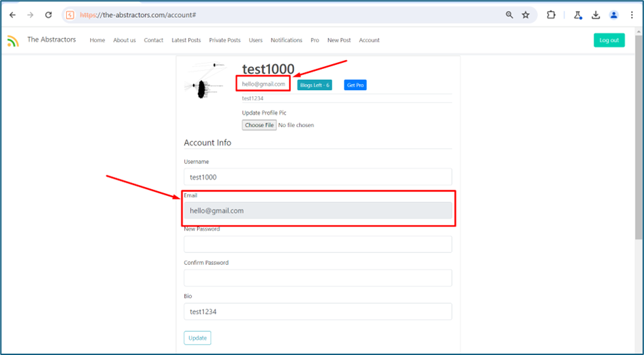The image size is (644, 355).
Task: Click the address bar URL
Action: coord(138,15)
